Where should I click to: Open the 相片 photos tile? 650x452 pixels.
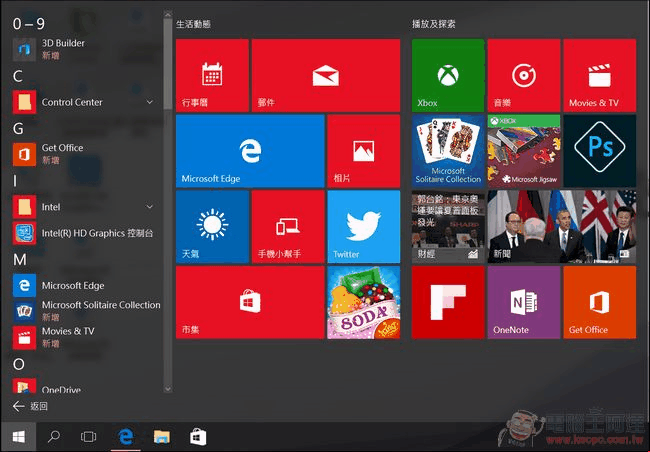tap(364, 151)
